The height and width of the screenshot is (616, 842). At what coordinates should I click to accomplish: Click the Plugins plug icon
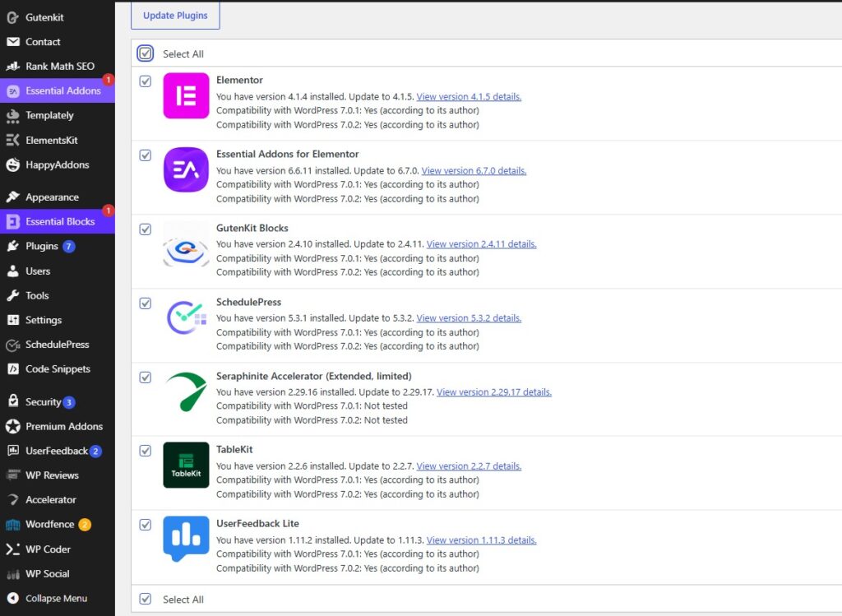tap(13, 246)
